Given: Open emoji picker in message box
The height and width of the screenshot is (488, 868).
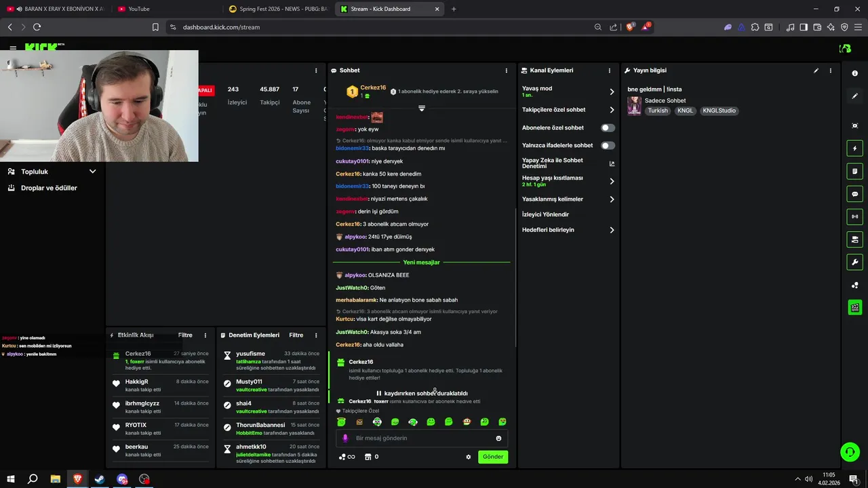Looking at the screenshot, I should point(498,439).
